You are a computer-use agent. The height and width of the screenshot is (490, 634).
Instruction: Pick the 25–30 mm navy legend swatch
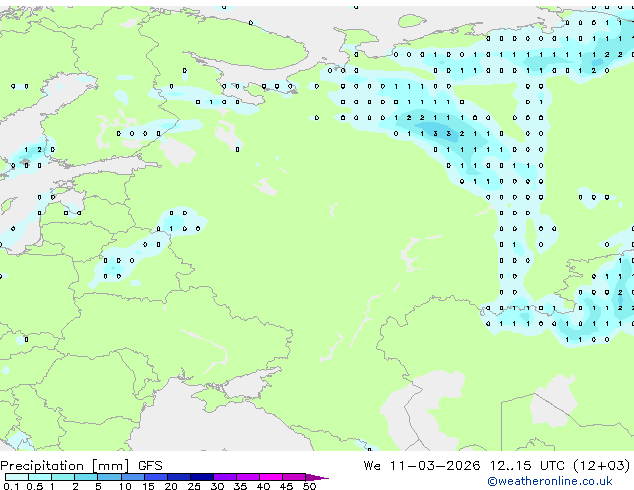point(201,477)
